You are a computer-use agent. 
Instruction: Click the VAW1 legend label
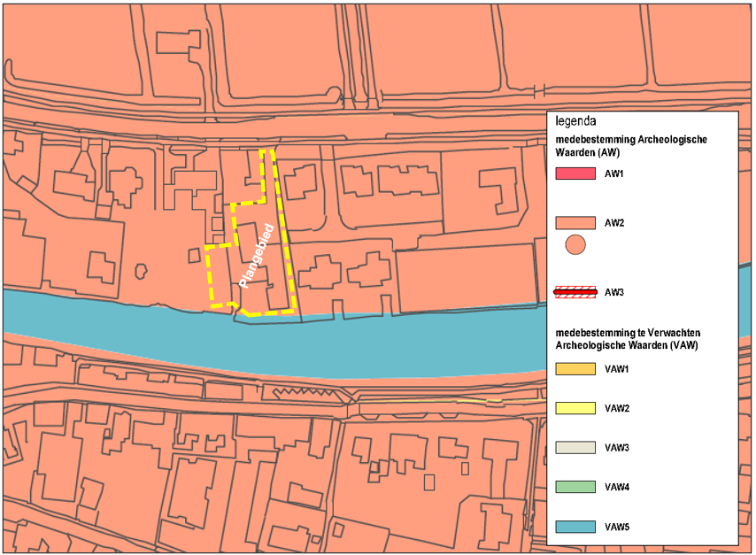[x=617, y=369]
